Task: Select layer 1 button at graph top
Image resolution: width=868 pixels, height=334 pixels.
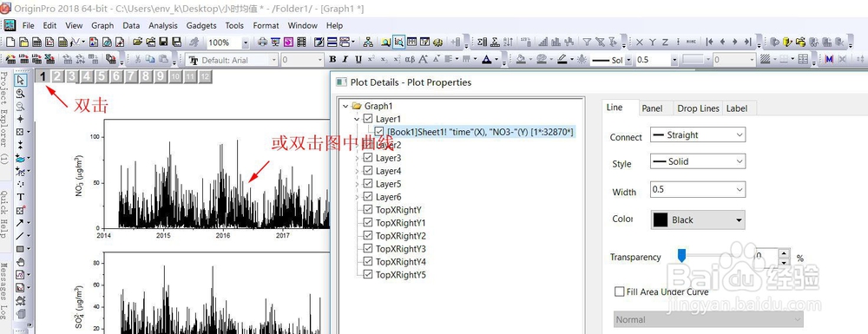Action: click(42, 76)
